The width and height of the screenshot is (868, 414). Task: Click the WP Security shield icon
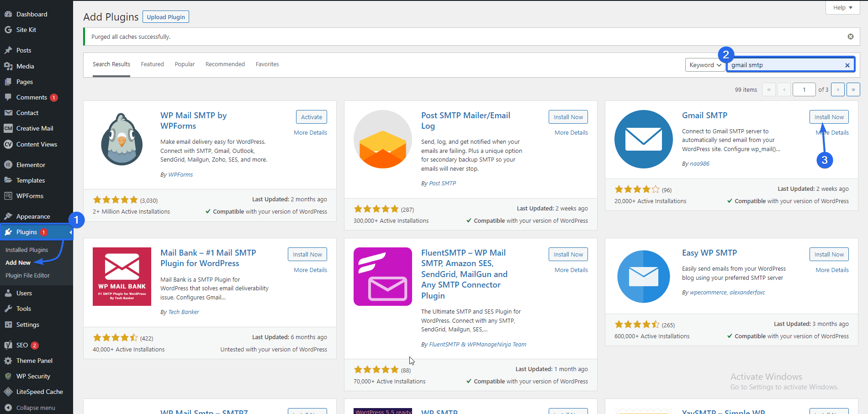pyautogui.click(x=8, y=376)
